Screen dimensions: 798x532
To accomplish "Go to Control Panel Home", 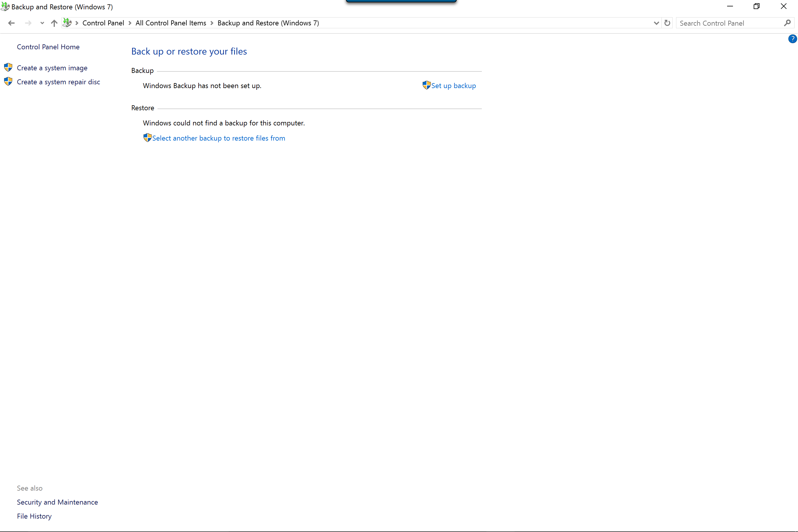I will click(48, 47).
